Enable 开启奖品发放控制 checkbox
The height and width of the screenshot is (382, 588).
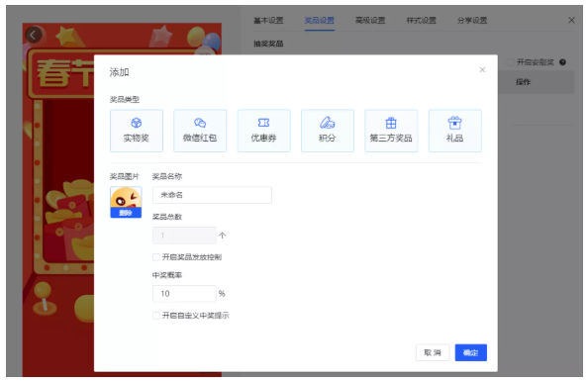156,257
